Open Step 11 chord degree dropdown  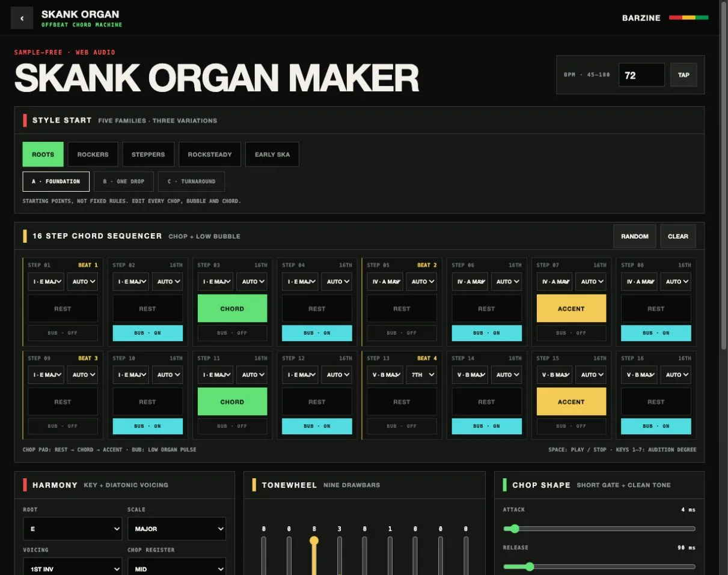pos(216,374)
